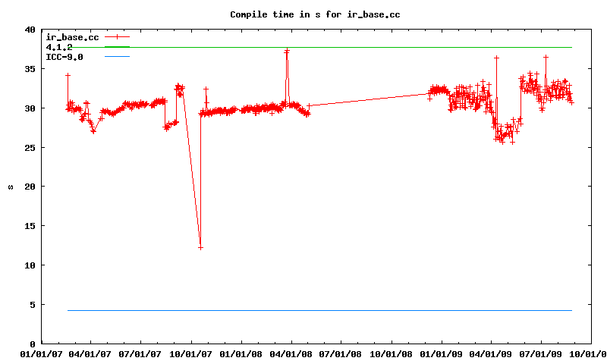
Task: Click the spike peak just before 04/01/08
Action: [287, 51]
